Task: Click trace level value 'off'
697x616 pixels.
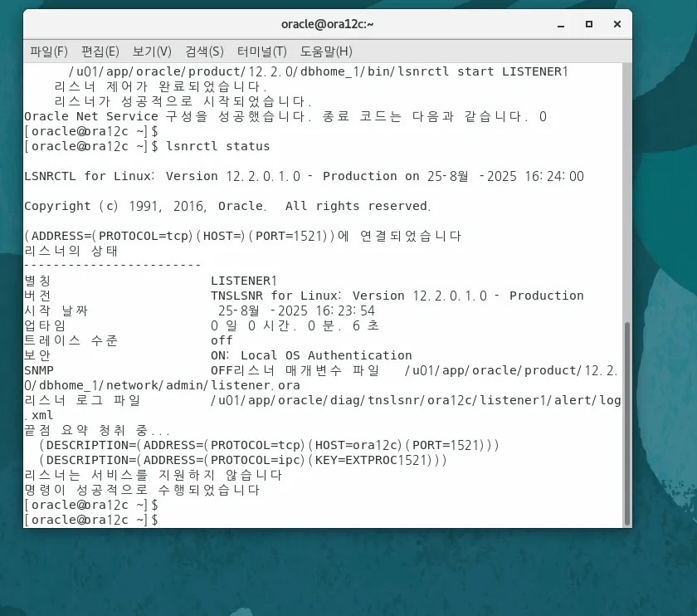Action: point(222,340)
